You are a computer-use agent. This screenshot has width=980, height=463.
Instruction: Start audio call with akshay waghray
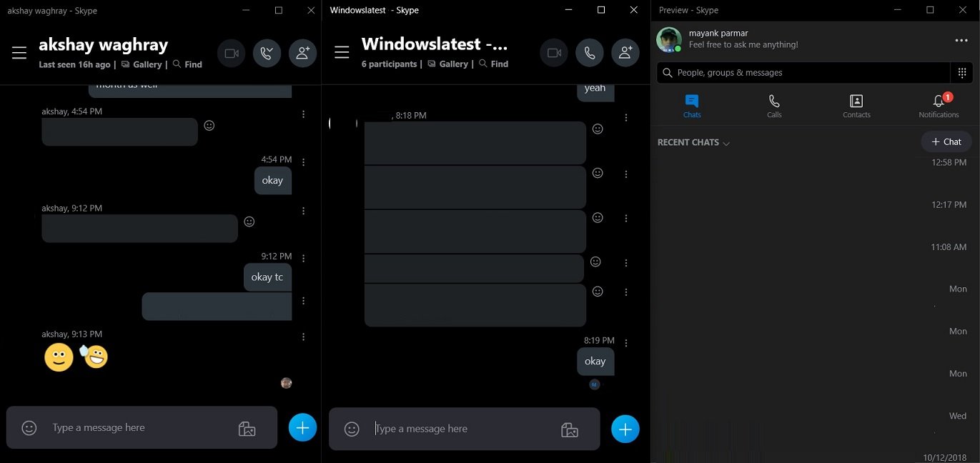click(x=267, y=54)
